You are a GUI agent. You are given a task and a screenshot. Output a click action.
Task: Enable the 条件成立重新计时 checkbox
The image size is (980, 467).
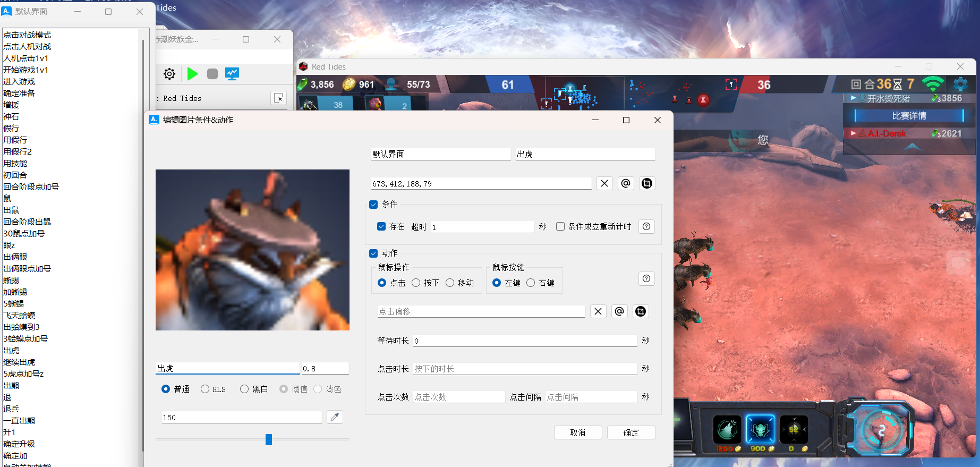[560, 226]
